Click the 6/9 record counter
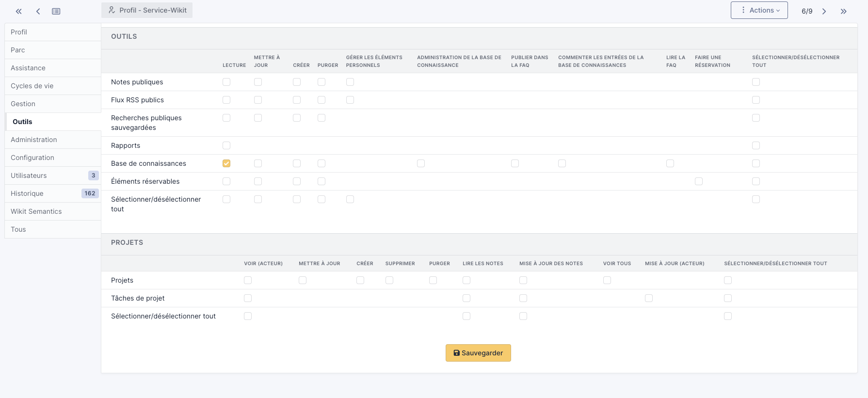This screenshot has height=398, width=868. pyautogui.click(x=807, y=11)
